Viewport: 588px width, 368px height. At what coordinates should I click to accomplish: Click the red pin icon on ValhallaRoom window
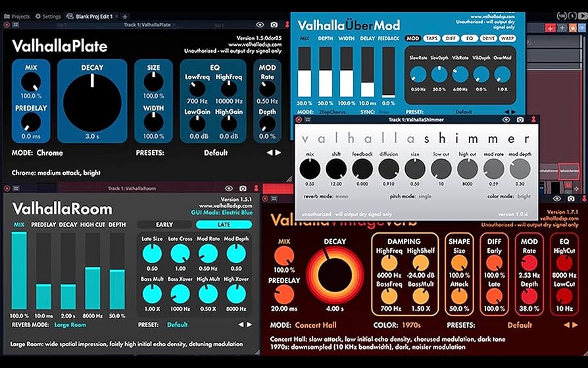tap(256, 188)
